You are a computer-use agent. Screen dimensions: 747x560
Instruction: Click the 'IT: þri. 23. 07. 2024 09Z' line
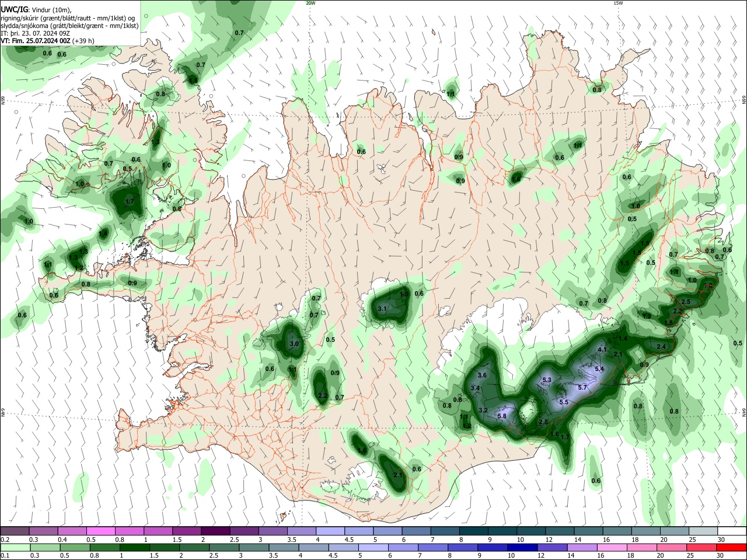point(36,33)
